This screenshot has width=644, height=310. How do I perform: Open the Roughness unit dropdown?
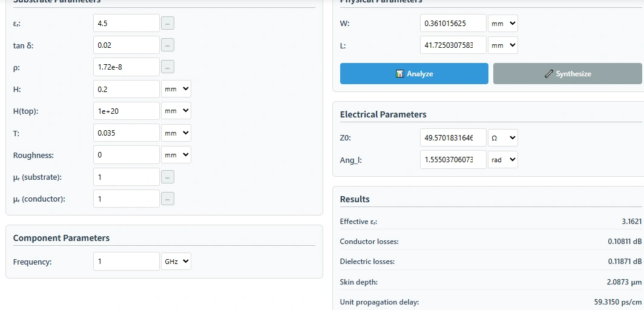pos(176,155)
